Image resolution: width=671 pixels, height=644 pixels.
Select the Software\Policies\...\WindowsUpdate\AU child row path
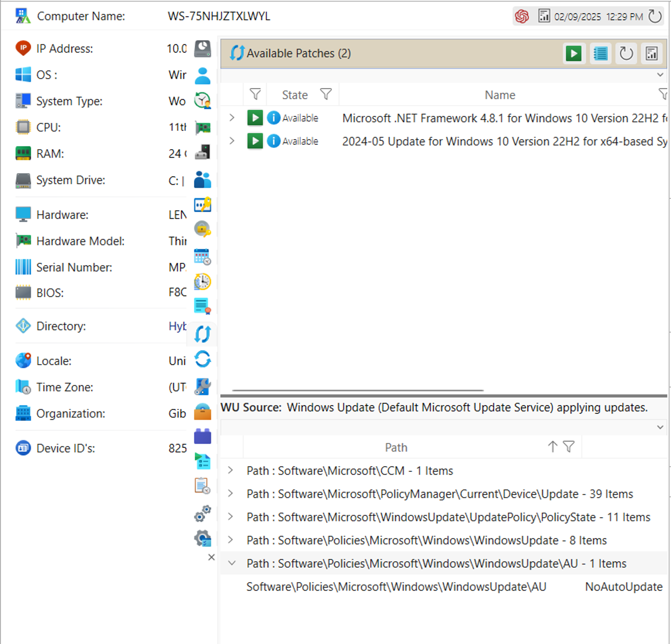pos(396,587)
